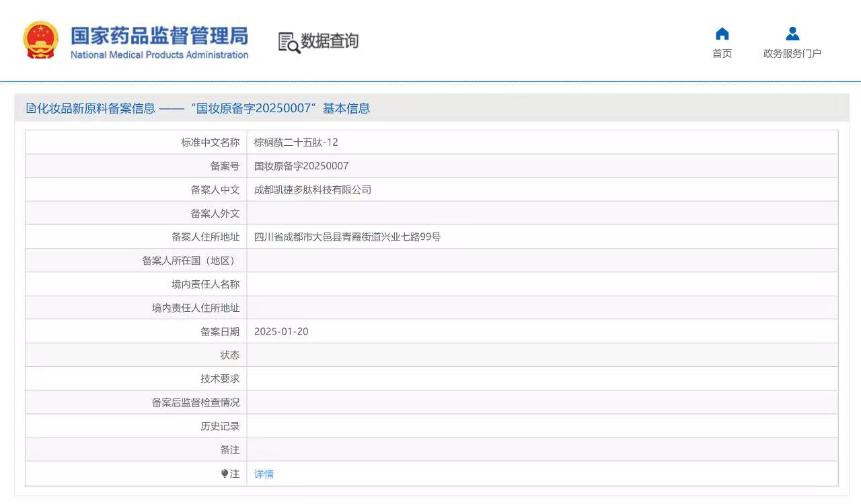
Task: Click the 国家药品监督管理局 title text
Action: click(x=159, y=36)
